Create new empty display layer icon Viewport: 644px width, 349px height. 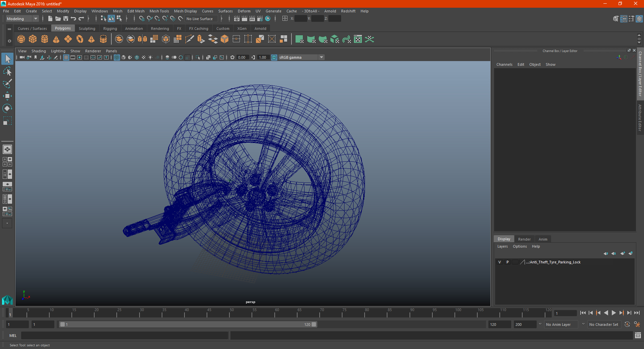click(623, 253)
